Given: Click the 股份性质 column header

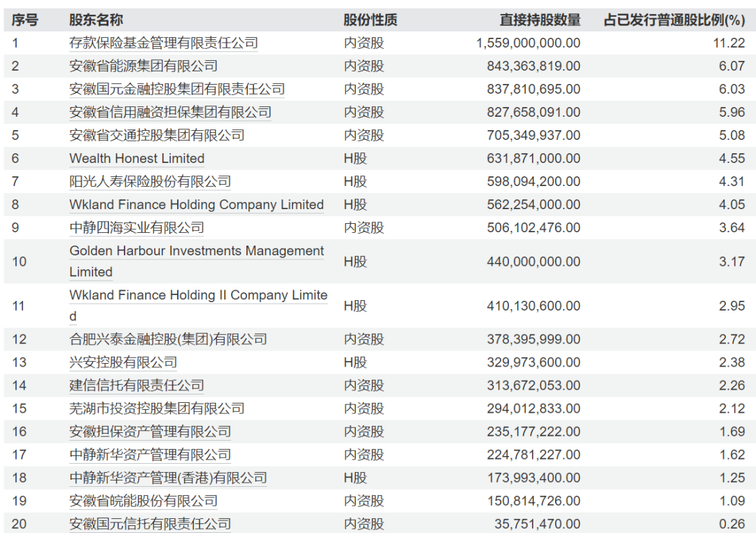Looking at the screenshot, I should pyautogui.click(x=370, y=20).
